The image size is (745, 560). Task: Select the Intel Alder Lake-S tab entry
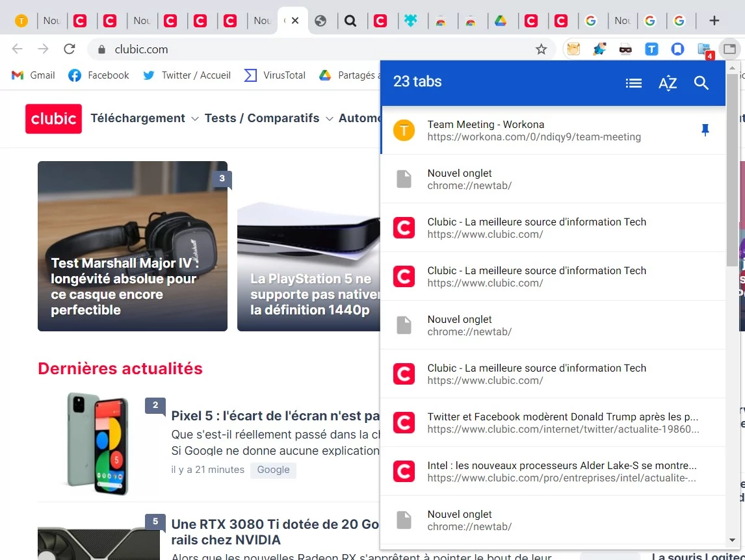pyautogui.click(x=553, y=471)
